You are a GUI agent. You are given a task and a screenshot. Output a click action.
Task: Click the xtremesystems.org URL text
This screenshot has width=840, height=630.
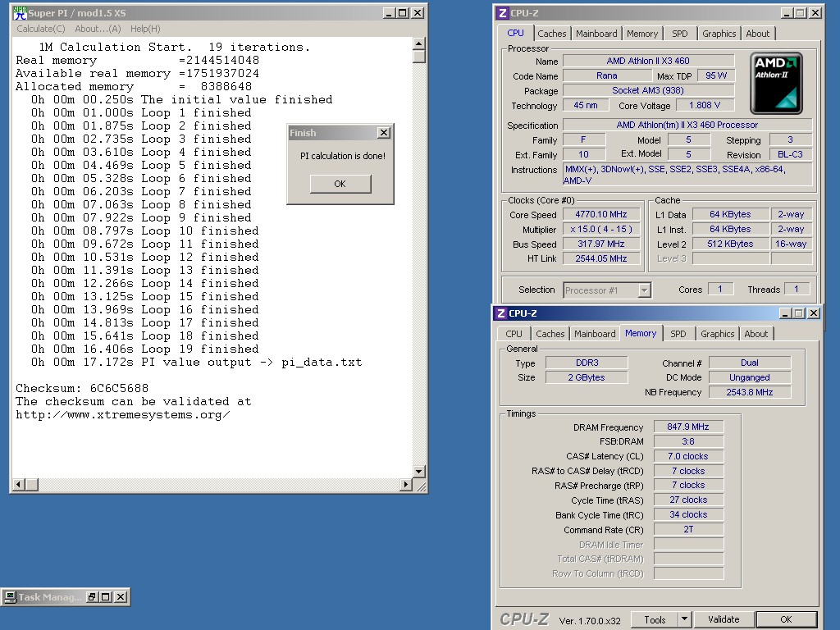(x=123, y=414)
